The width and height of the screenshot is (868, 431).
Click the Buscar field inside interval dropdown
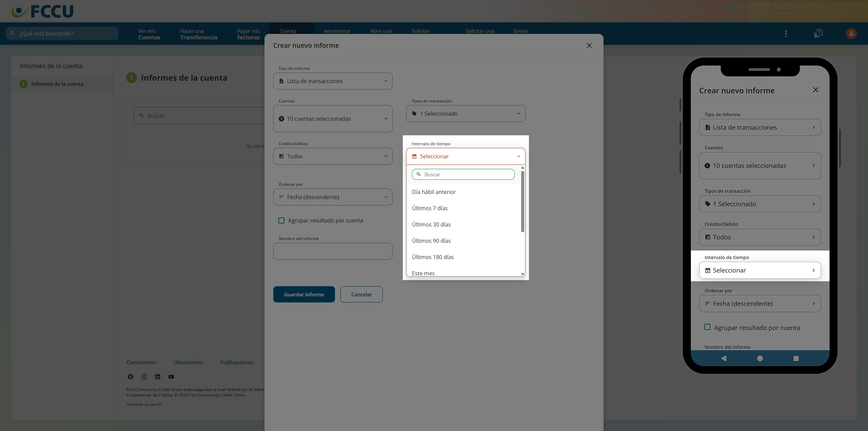pos(463,174)
